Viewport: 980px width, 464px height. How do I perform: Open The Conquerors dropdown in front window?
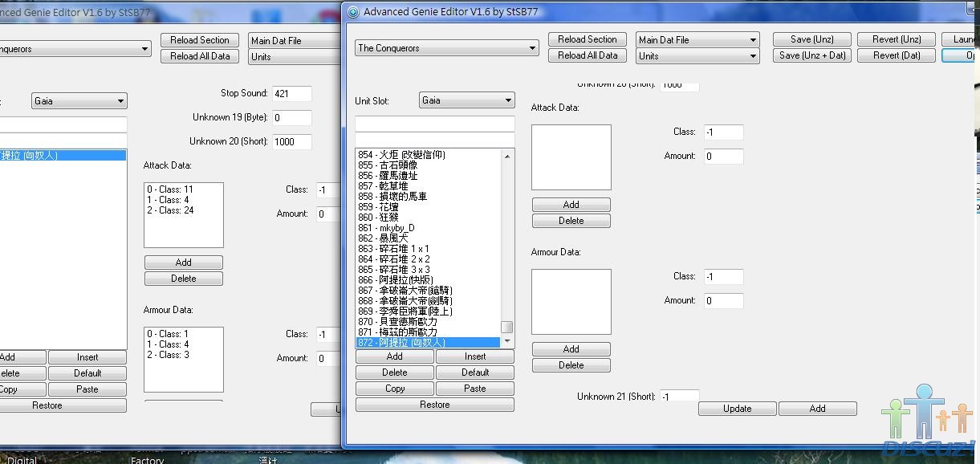446,48
